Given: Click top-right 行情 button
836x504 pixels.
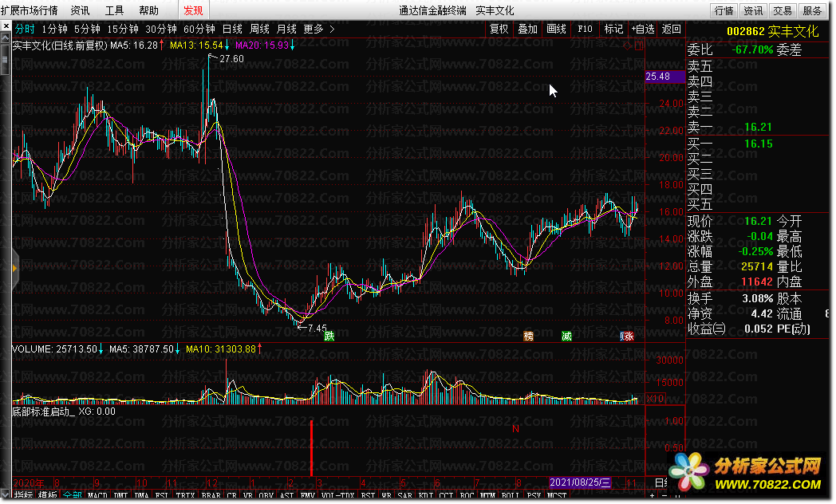Looking at the screenshot, I should 724,10.
